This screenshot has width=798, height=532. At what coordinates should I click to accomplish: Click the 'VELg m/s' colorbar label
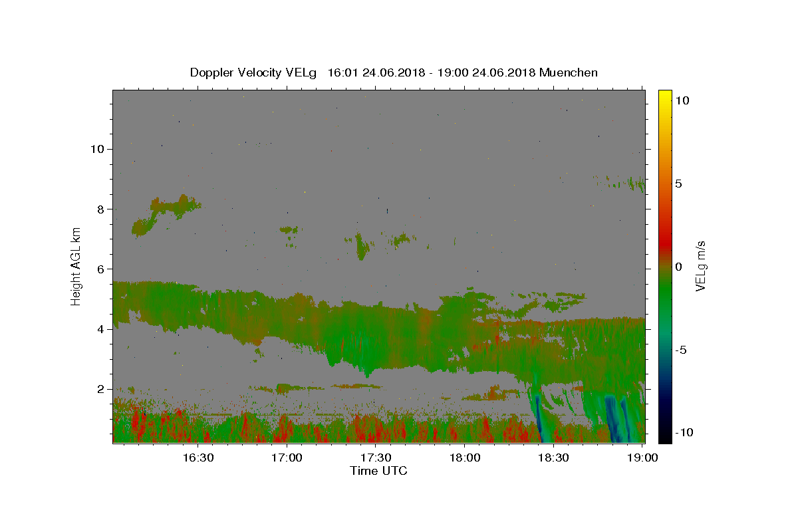click(x=700, y=266)
